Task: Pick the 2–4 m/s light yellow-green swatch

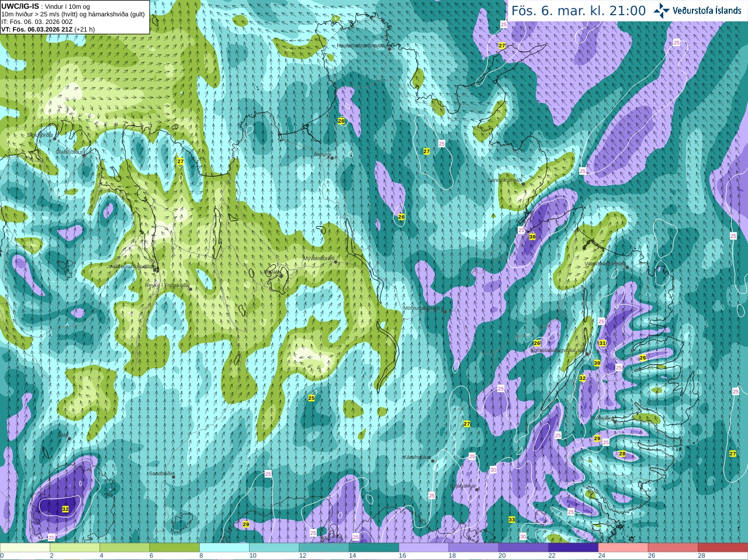Action: point(75,548)
